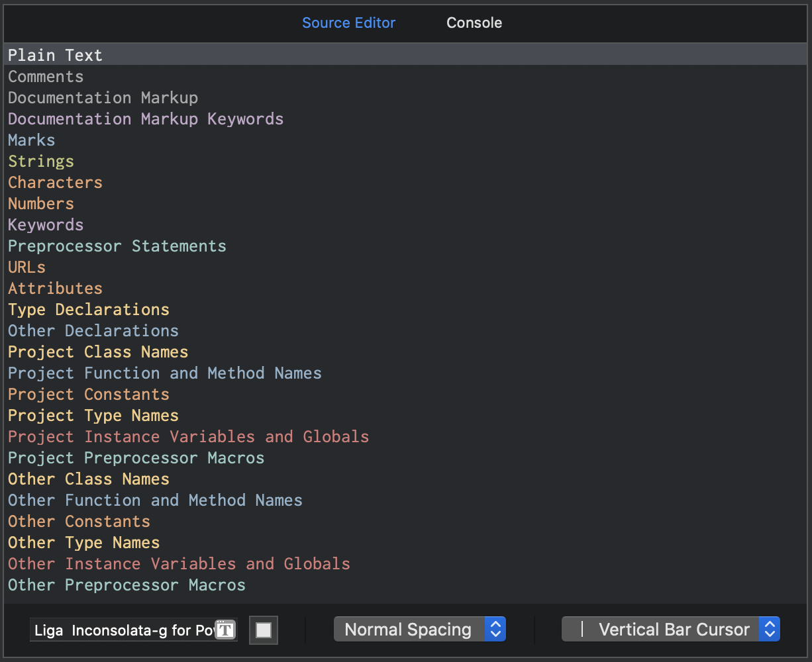This screenshot has height=662, width=812.
Task: Select Project Function and Method Names
Action: point(165,373)
